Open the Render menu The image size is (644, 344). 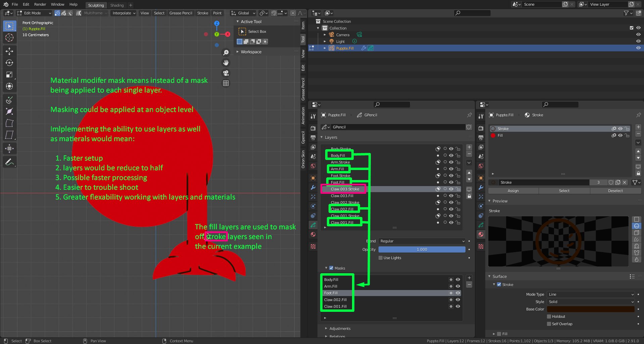pos(40,4)
